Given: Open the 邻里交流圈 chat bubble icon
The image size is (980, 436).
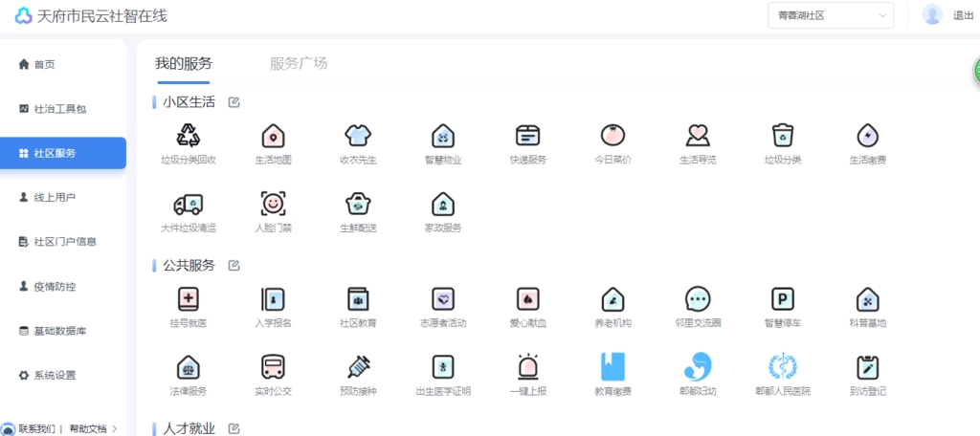Looking at the screenshot, I should click(x=698, y=299).
